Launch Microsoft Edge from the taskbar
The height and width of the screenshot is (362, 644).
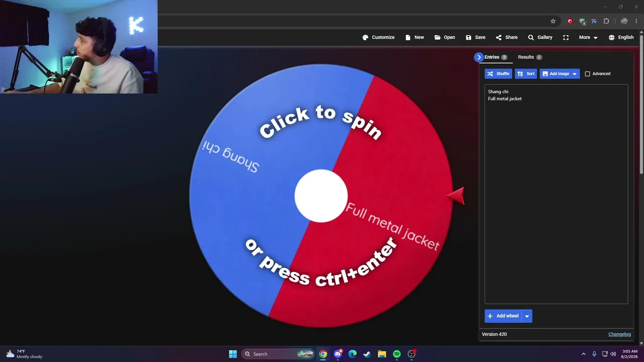coord(353,354)
